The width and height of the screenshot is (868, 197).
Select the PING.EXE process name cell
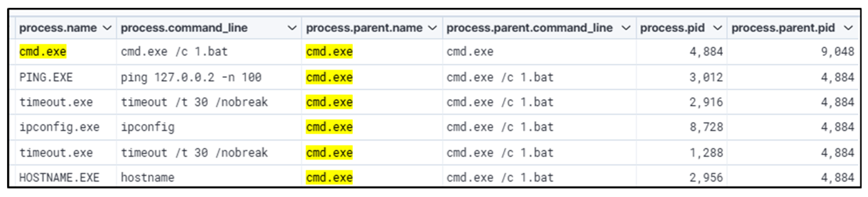click(46, 77)
